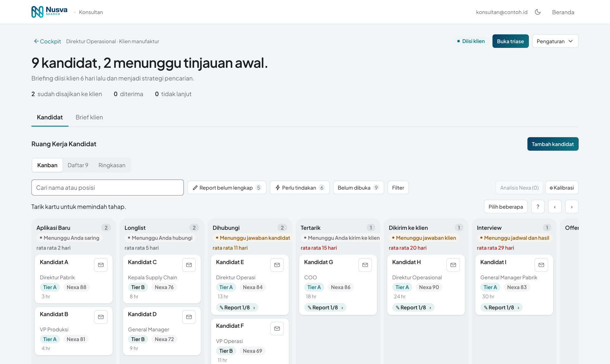
Task: Go to next kanban columns arrow
Action: click(572, 207)
